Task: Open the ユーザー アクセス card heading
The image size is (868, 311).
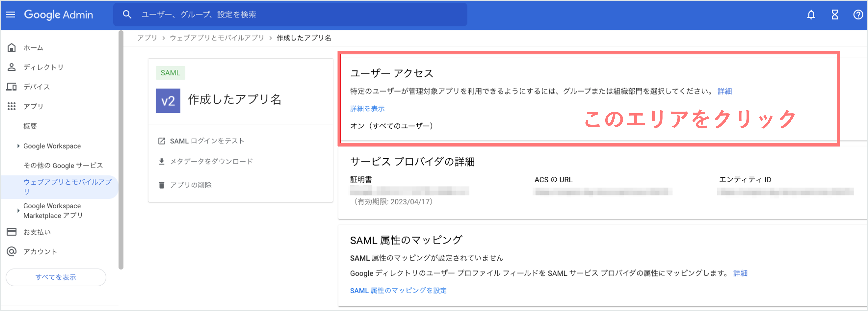Action: tap(391, 73)
